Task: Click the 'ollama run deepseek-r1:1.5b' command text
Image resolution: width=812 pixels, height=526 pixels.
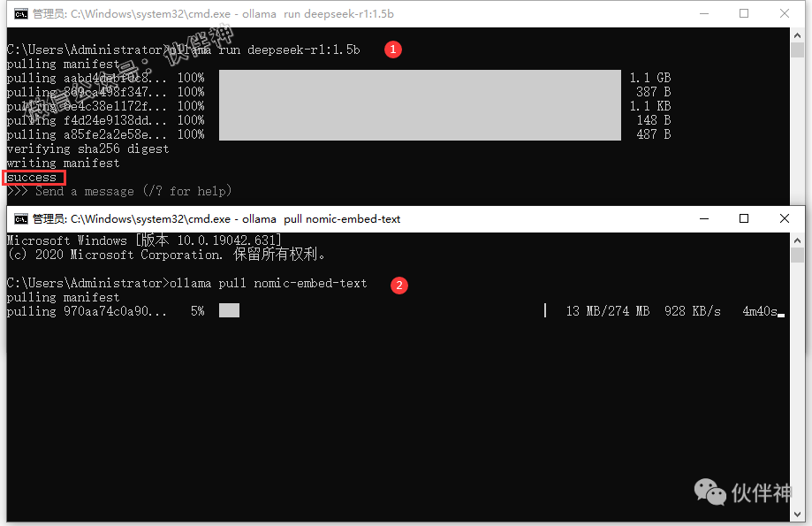Action: tap(264, 50)
